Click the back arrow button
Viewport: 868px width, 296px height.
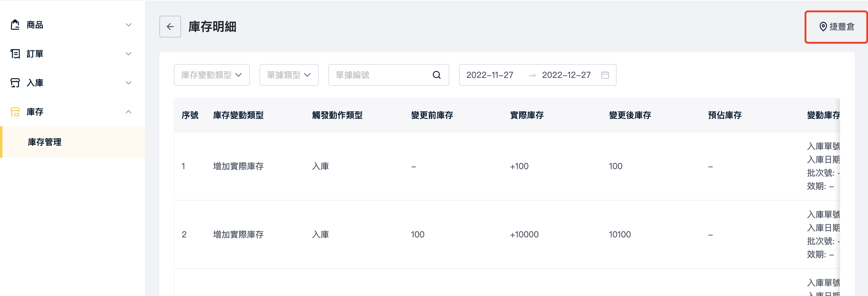(x=170, y=27)
